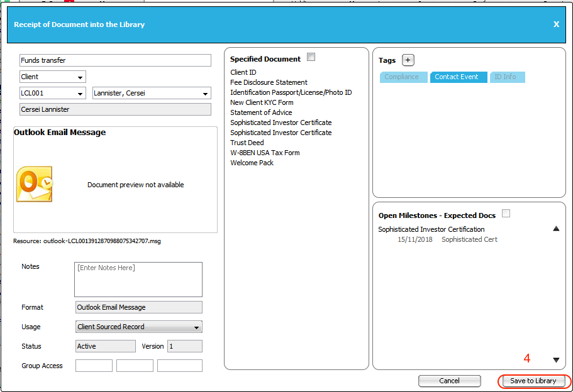Click the Save to Library button

pyautogui.click(x=533, y=381)
